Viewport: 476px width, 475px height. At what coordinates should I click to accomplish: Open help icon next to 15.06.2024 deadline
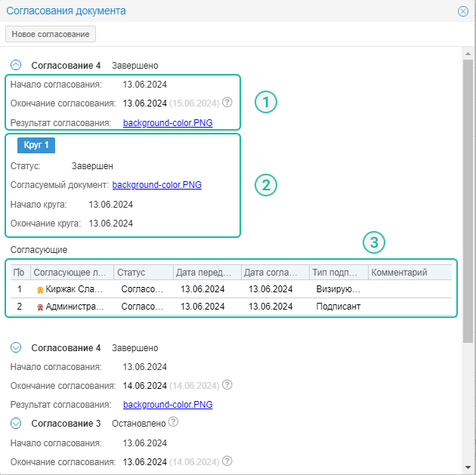[227, 102]
